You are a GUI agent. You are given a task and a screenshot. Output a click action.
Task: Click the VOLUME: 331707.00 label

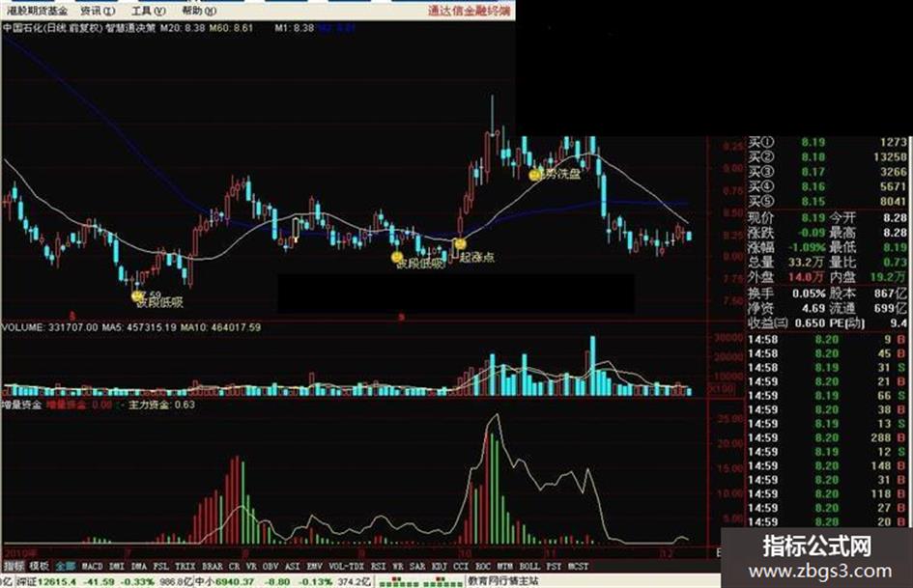50,327
